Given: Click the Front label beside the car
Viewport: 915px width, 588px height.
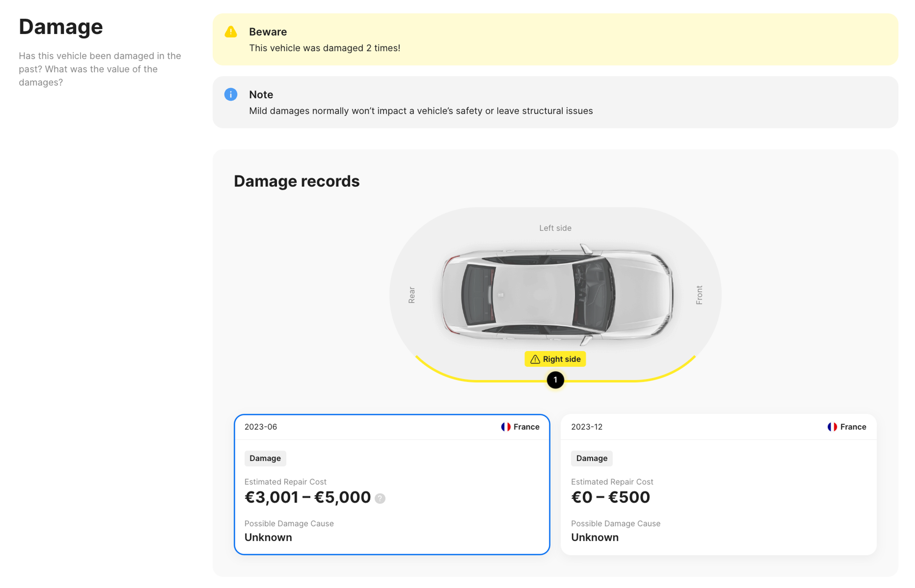Looking at the screenshot, I should pyautogui.click(x=699, y=295).
